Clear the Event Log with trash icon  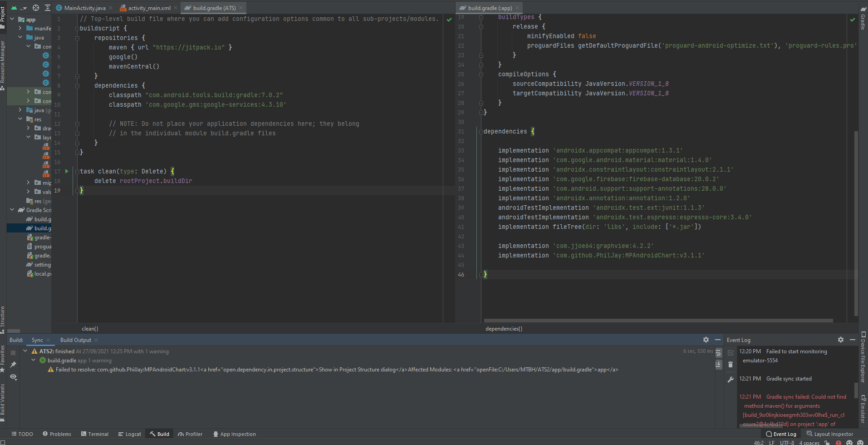click(731, 364)
